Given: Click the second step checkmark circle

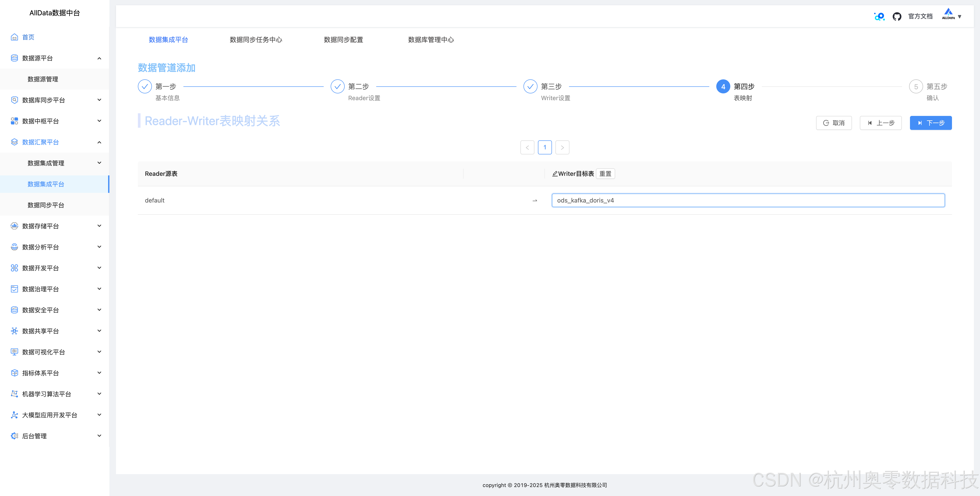Looking at the screenshot, I should (x=337, y=87).
